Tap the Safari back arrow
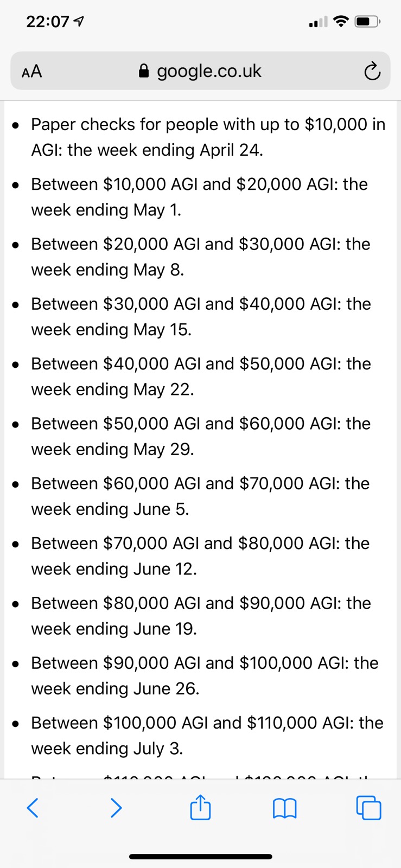 coord(33,807)
